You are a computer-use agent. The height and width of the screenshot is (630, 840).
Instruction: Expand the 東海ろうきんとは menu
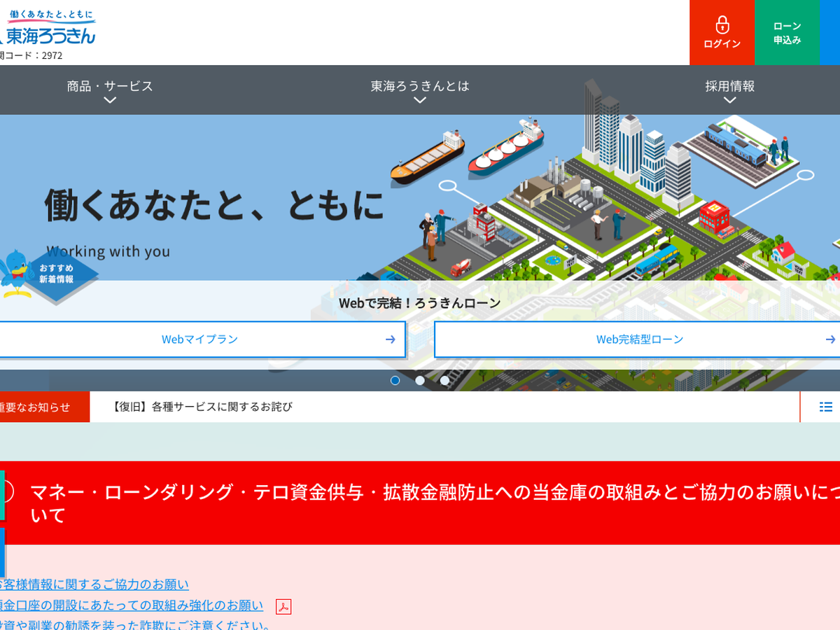(420, 91)
